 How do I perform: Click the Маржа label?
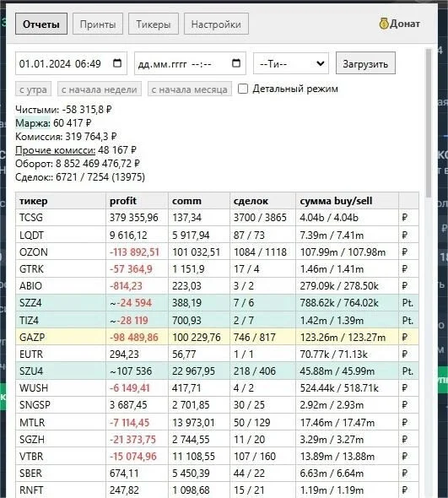pyautogui.click(x=33, y=123)
